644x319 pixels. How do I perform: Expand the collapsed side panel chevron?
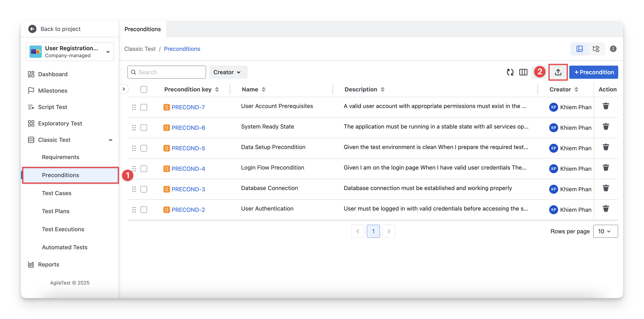[124, 89]
